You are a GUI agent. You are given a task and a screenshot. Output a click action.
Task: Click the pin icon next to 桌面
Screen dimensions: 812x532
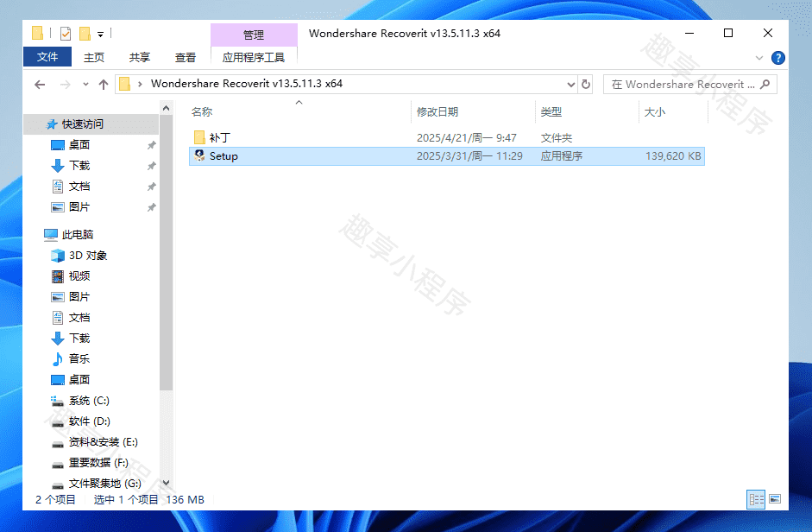coord(151,145)
